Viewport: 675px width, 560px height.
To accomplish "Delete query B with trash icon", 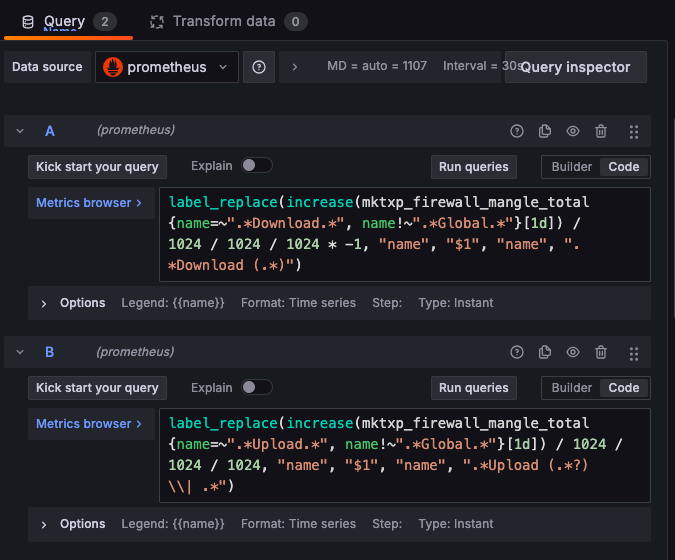I will coord(601,352).
